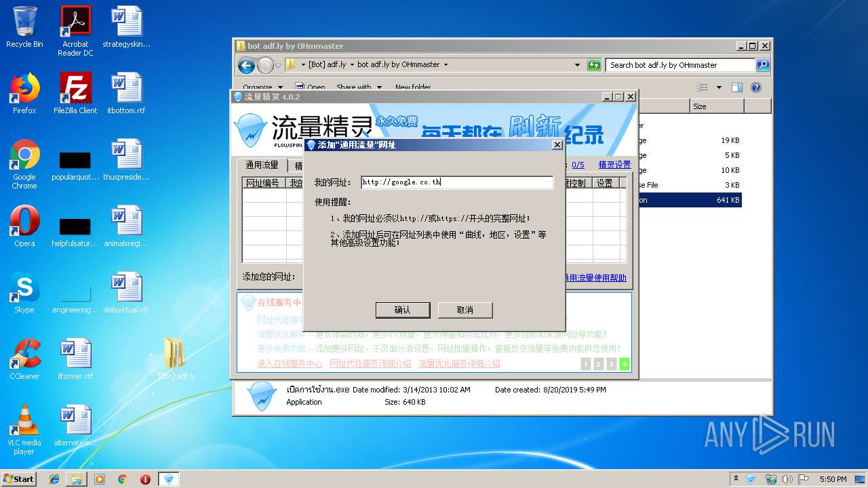Click the 0/5 count link
This screenshot has width=868, height=488.
pyautogui.click(x=578, y=165)
